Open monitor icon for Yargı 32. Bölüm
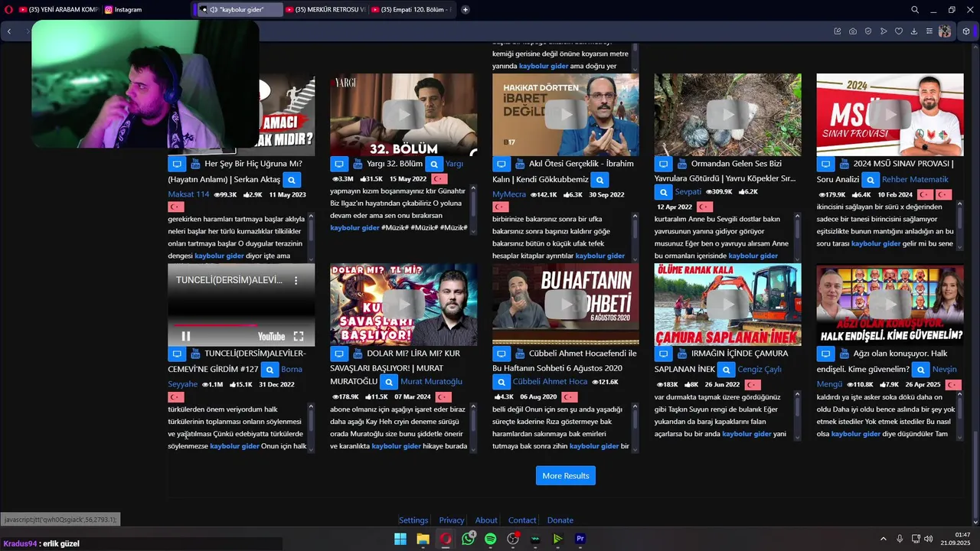980x551 pixels. [x=339, y=164]
